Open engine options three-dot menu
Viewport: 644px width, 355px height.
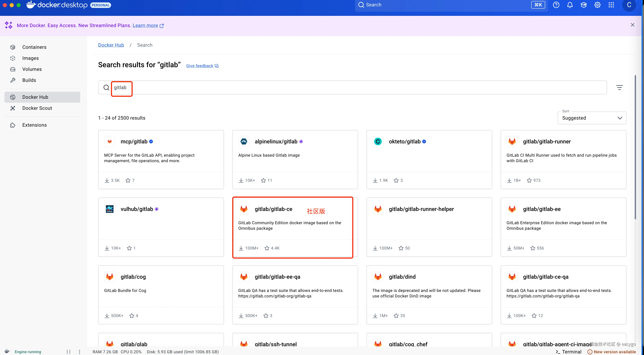(x=80, y=352)
